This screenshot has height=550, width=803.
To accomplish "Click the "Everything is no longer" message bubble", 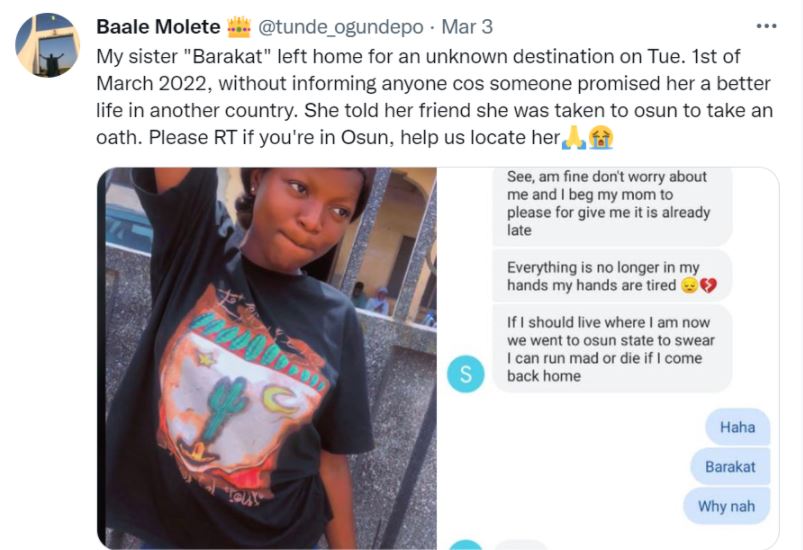I will (612, 277).
